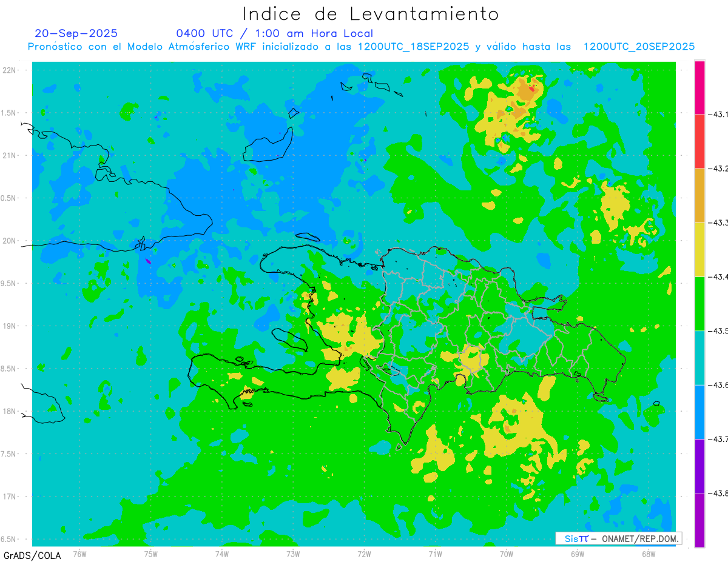Select the green swatch in the color bar
The width and height of the screenshot is (728, 562).
pyautogui.click(x=699, y=303)
